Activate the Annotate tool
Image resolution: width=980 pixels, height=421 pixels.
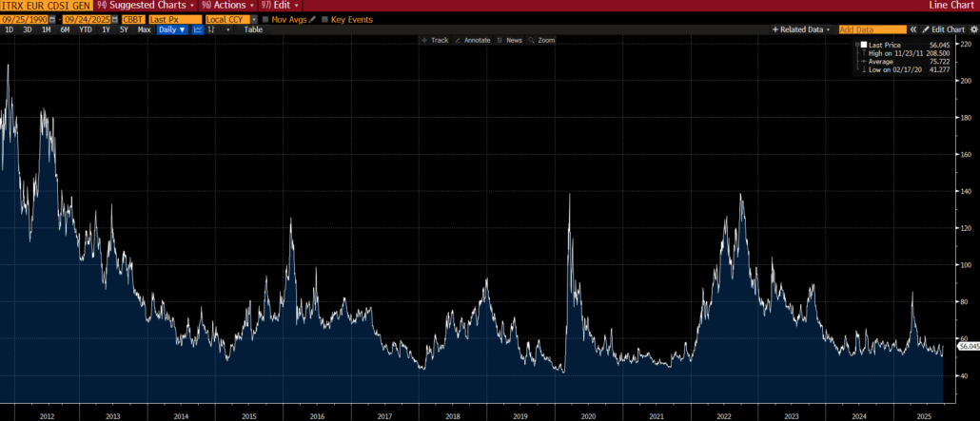pos(471,40)
